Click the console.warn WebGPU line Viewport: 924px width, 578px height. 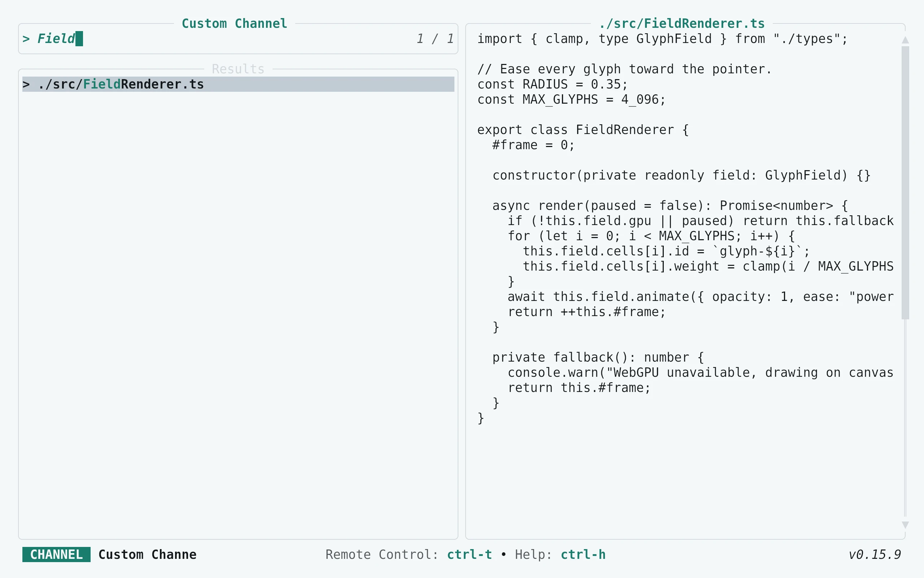pyautogui.click(x=700, y=372)
